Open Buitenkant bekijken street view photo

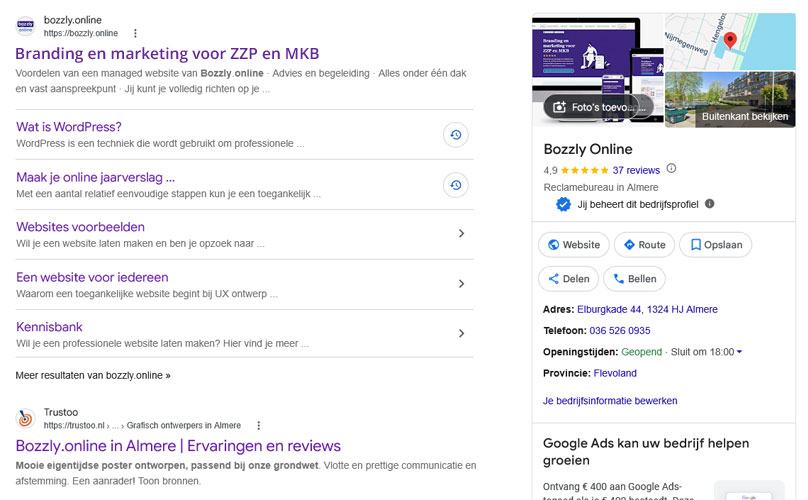pyautogui.click(x=730, y=99)
